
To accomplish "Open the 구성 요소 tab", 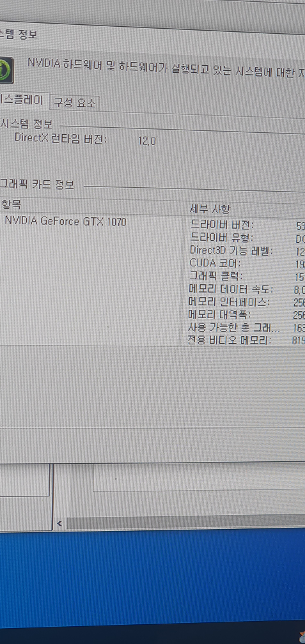I will pos(75,103).
